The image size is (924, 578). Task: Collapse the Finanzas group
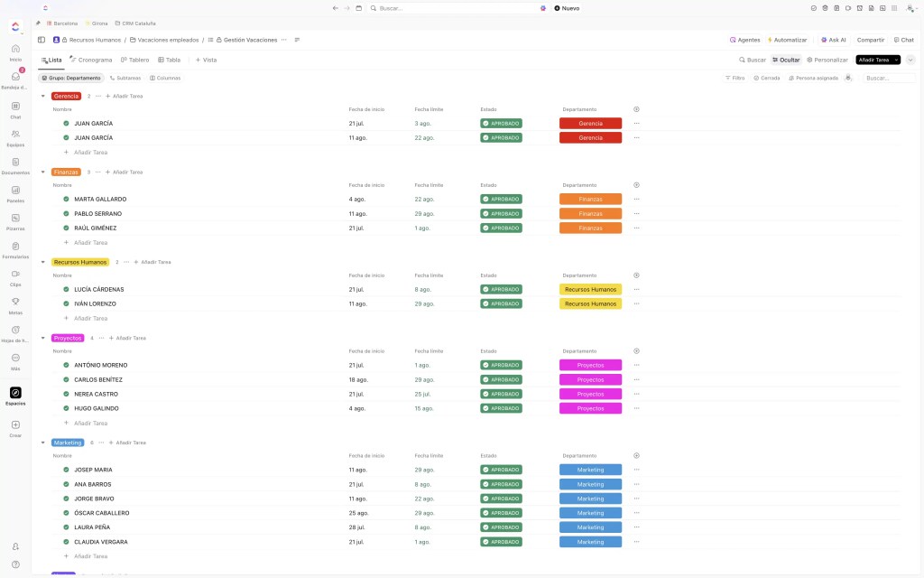(43, 172)
